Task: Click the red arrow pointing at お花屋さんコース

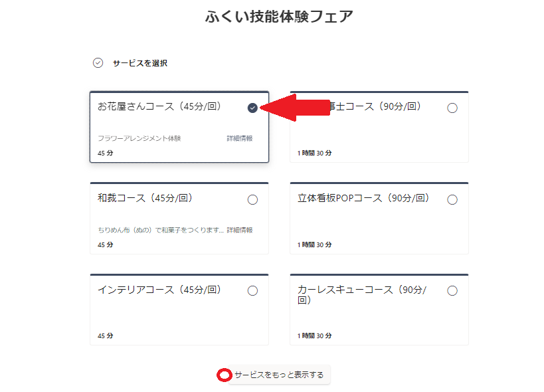Action: point(295,108)
